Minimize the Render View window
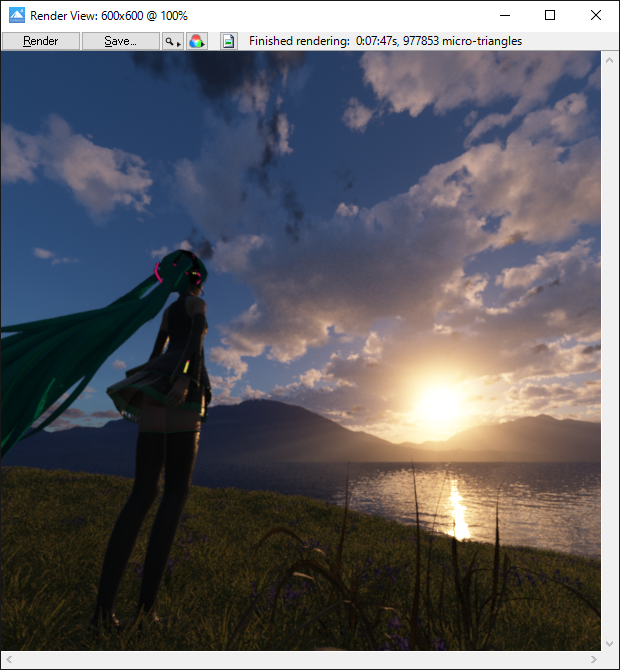The image size is (620, 670). (x=505, y=15)
